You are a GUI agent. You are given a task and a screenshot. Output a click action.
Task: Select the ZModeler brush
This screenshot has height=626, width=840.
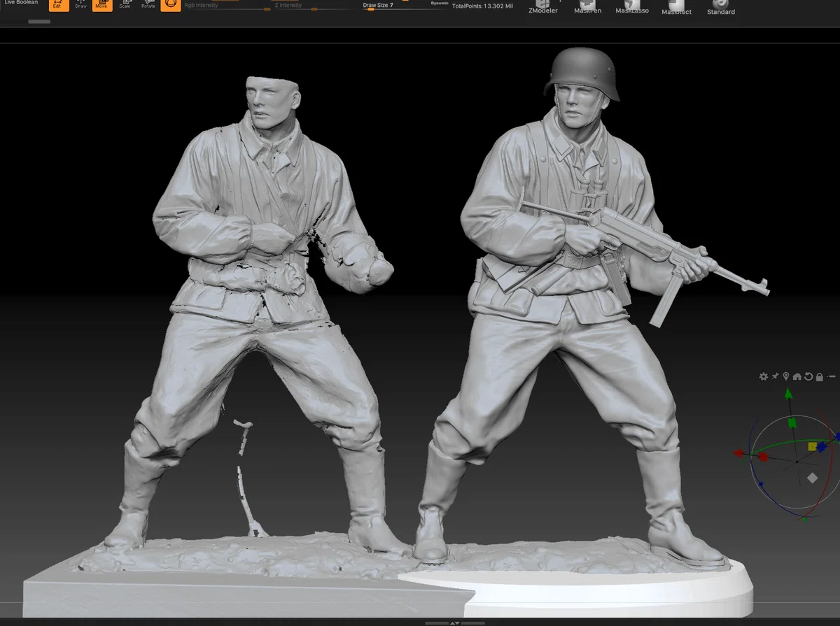click(x=543, y=7)
